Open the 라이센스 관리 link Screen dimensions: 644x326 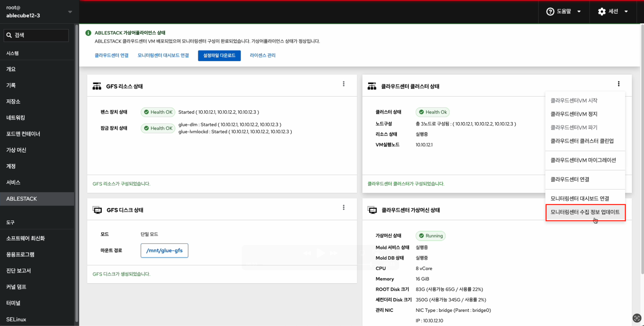click(262, 56)
